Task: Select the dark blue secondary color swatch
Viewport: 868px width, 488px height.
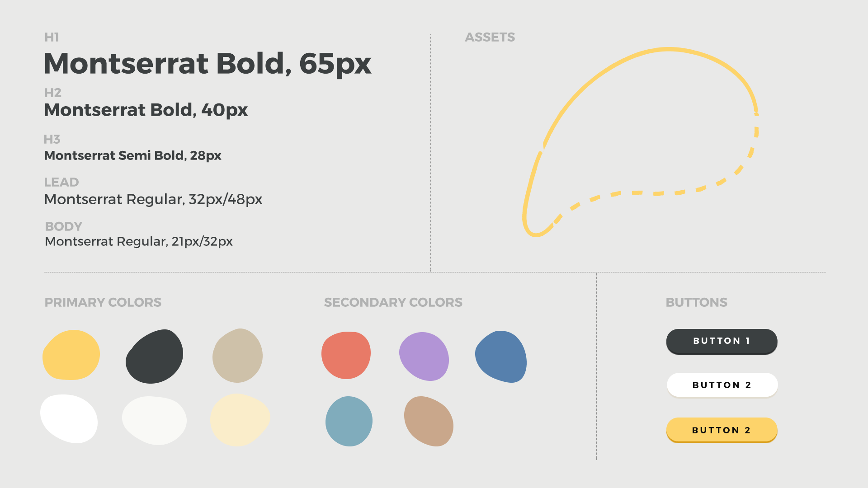Action: click(x=501, y=357)
